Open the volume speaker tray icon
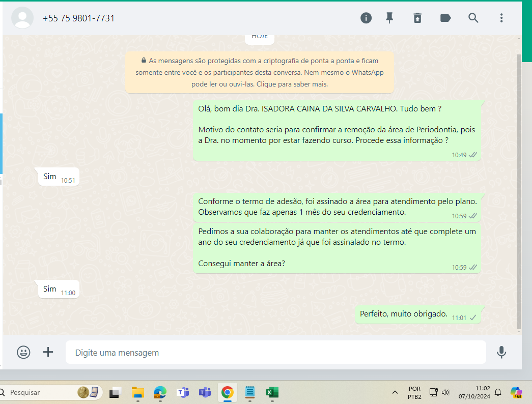Viewport: 532px width, 404px height. tap(445, 392)
